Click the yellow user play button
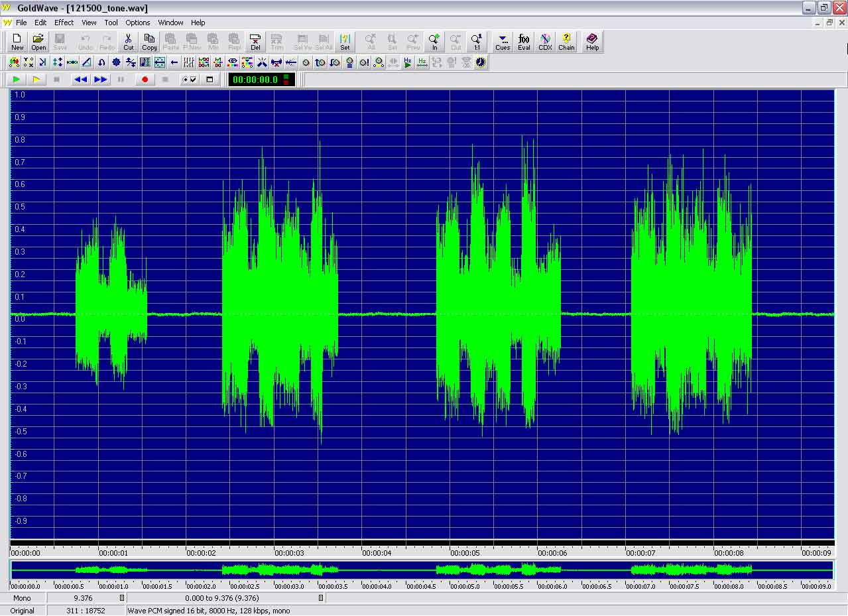Screen dimensions: 848x616 coord(36,80)
